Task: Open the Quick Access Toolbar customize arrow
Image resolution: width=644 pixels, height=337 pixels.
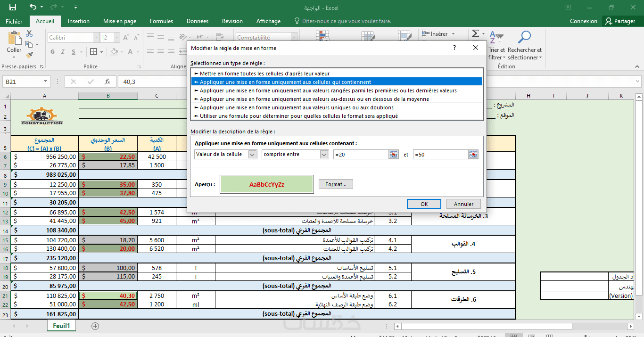Action: click(76, 8)
